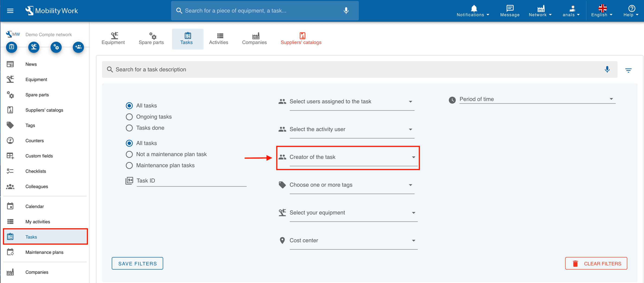Choose Maintenance plan tasks radio option

click(x=129, y=165)
